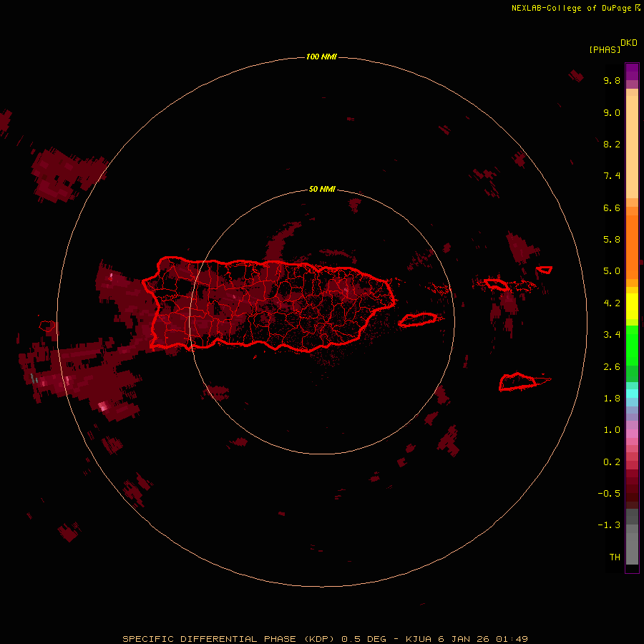Select the -1.3 scale value
Screen dimensions: 644x644
point(609,525)
